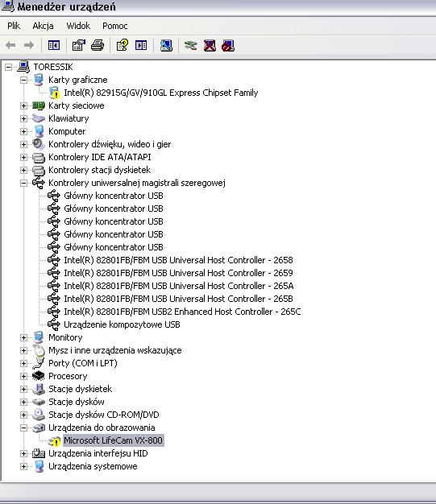Select Intel USB2 Enhanced Host Controller 265C
The width and height of the screenshot is (436, 504).
182,312
